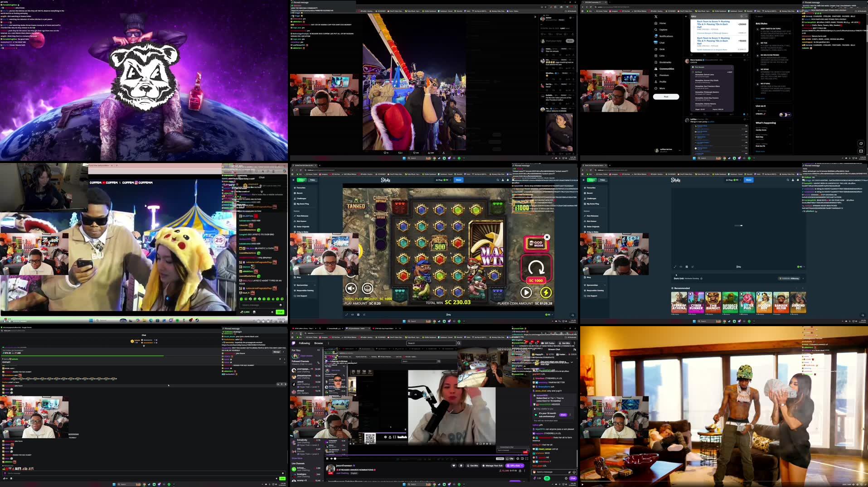
Task: Open Twitch player settings gear
Action: click(517, 459)
